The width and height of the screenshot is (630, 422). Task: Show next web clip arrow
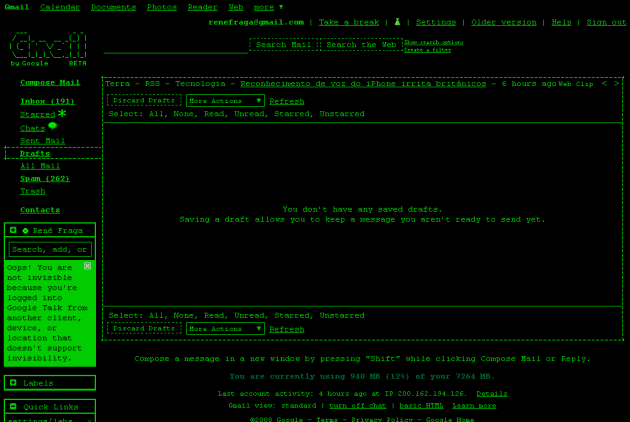pyautogui.click(x=616, y=84)
